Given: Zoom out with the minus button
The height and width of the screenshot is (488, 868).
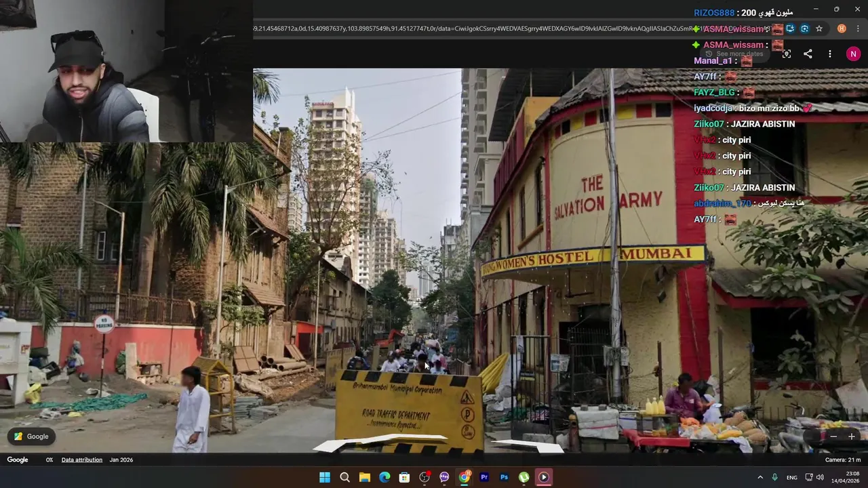Looking at the screenshot, I should pos(833,436).
